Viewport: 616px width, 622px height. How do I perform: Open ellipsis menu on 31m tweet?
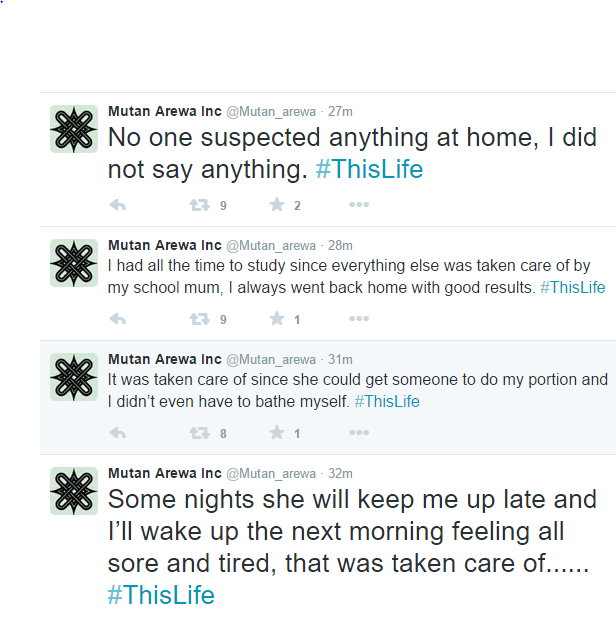359,433
